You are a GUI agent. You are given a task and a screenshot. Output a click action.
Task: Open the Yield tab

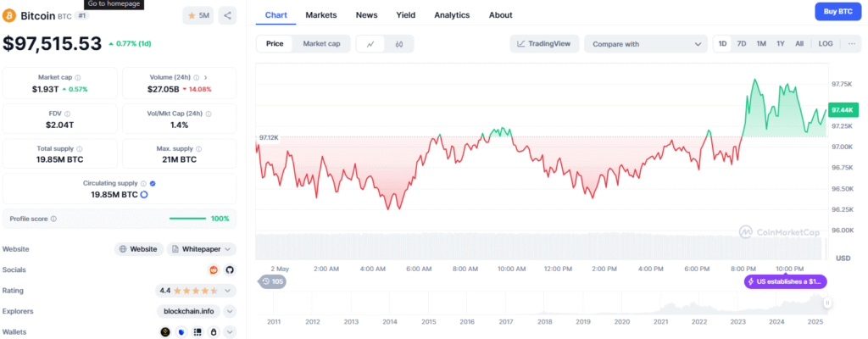(406, 15)
